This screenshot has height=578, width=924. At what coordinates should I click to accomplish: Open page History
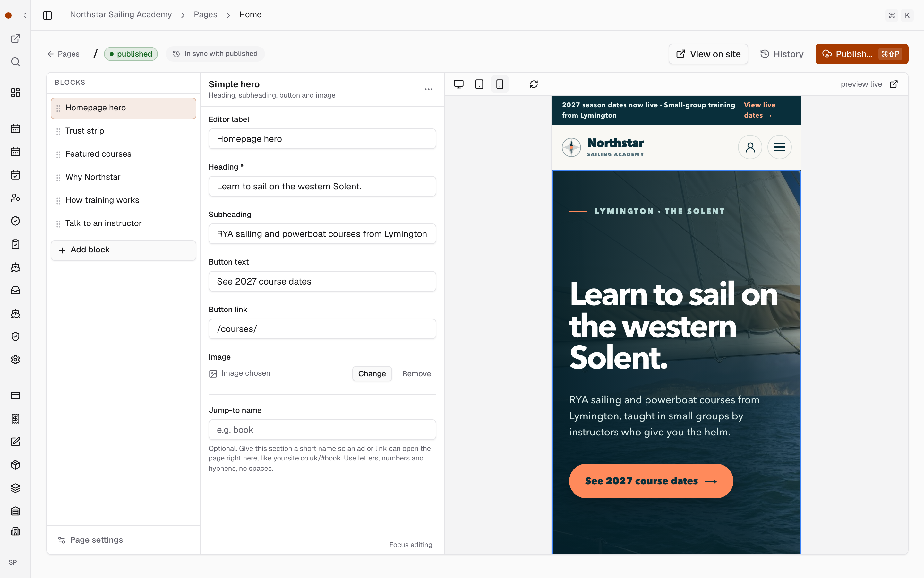[782, 54]
